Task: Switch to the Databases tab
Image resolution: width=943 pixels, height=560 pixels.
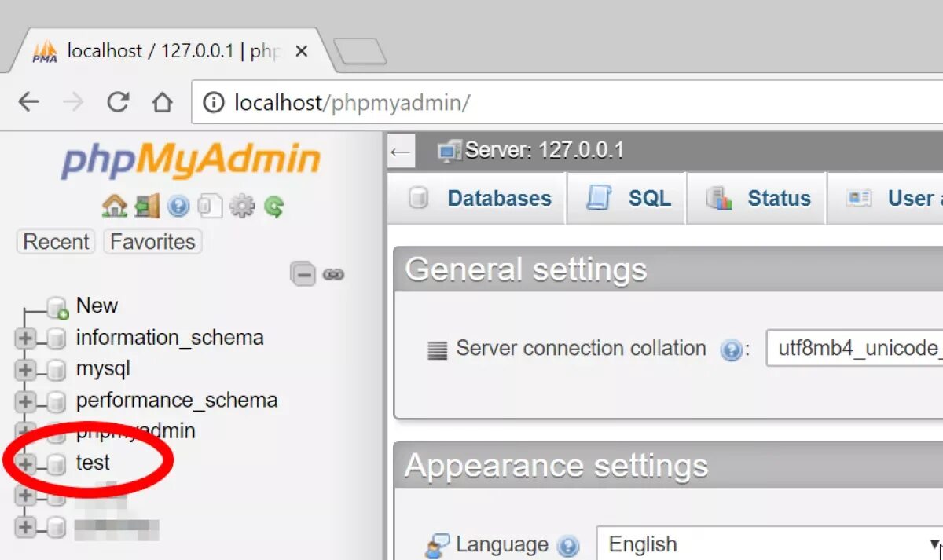Action: pos(479,198)
